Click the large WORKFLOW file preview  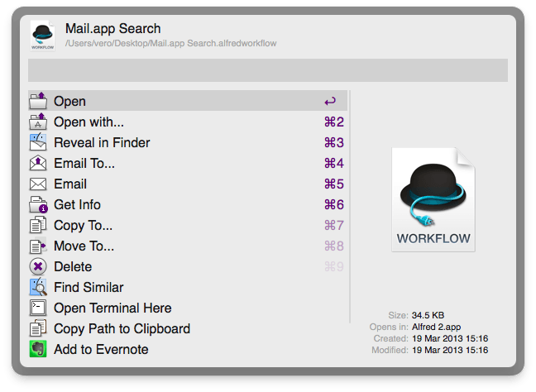433,199
